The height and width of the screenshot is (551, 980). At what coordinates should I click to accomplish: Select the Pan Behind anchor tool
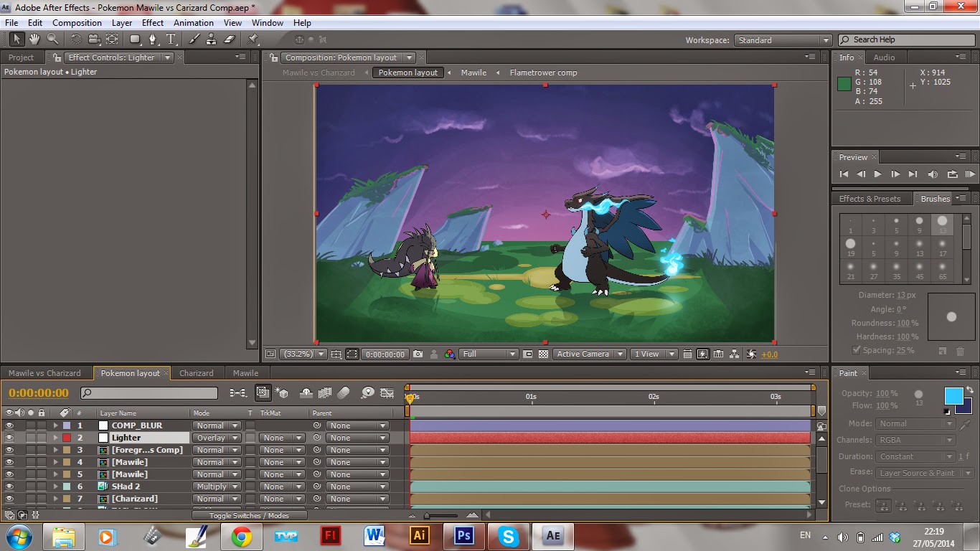pos(112,39)
